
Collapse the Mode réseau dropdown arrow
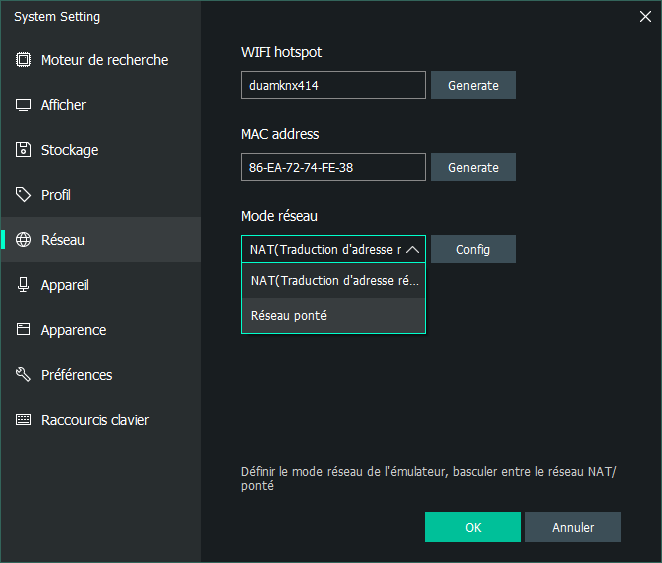click(412, 249)
